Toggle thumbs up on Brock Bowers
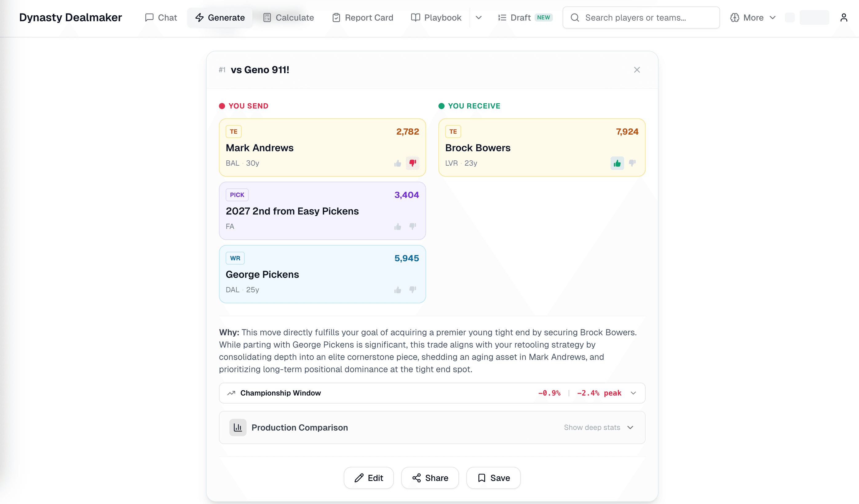This screenshot has height=504, width=859. [617, 163]
